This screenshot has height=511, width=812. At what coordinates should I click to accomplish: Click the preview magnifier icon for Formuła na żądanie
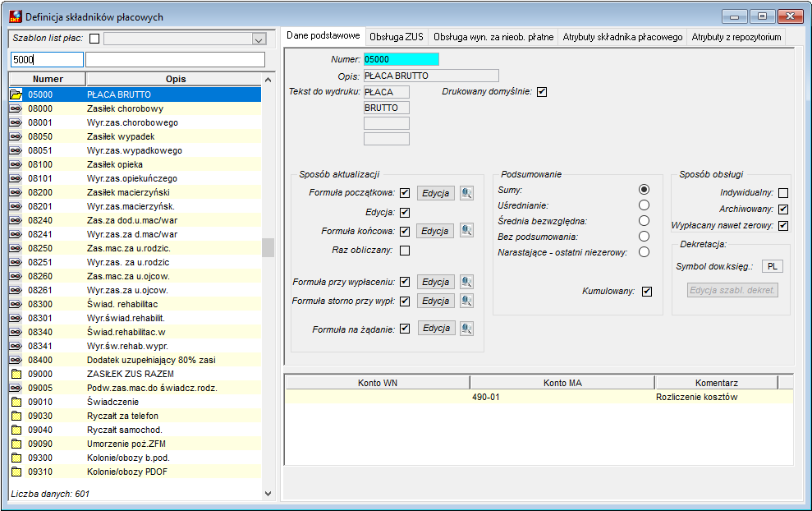click(x=466, y=329)
